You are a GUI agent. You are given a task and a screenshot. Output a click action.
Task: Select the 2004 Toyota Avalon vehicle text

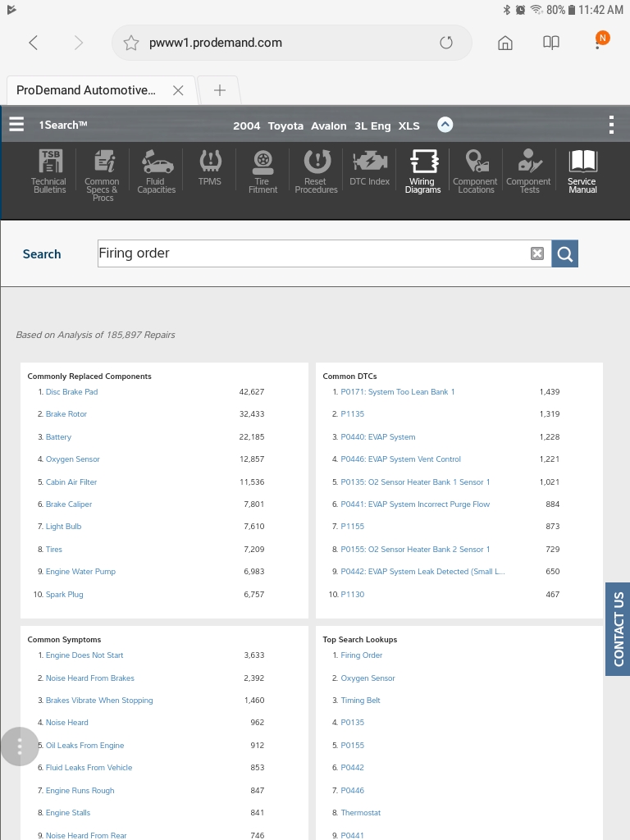(x=326, y=126)
